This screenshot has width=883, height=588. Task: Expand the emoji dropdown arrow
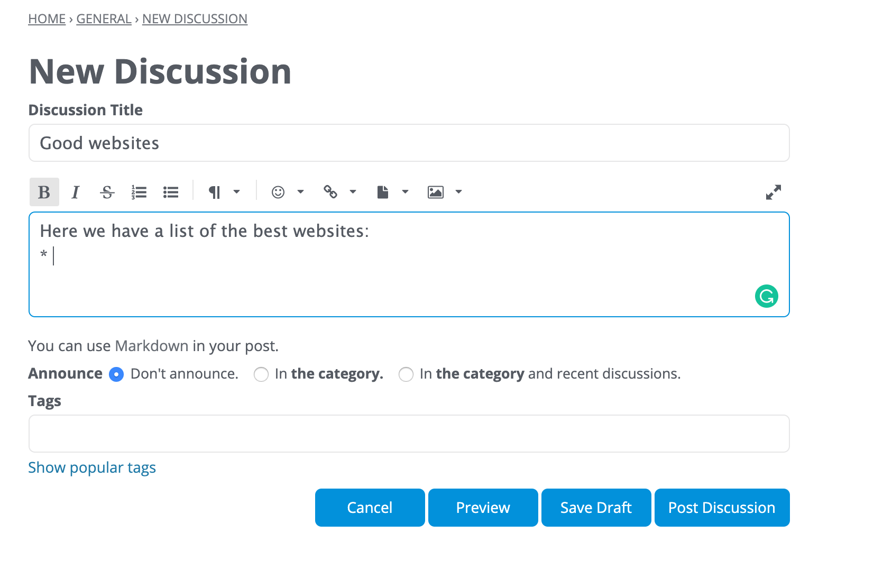pyautogui.click(x=301, y=192)
